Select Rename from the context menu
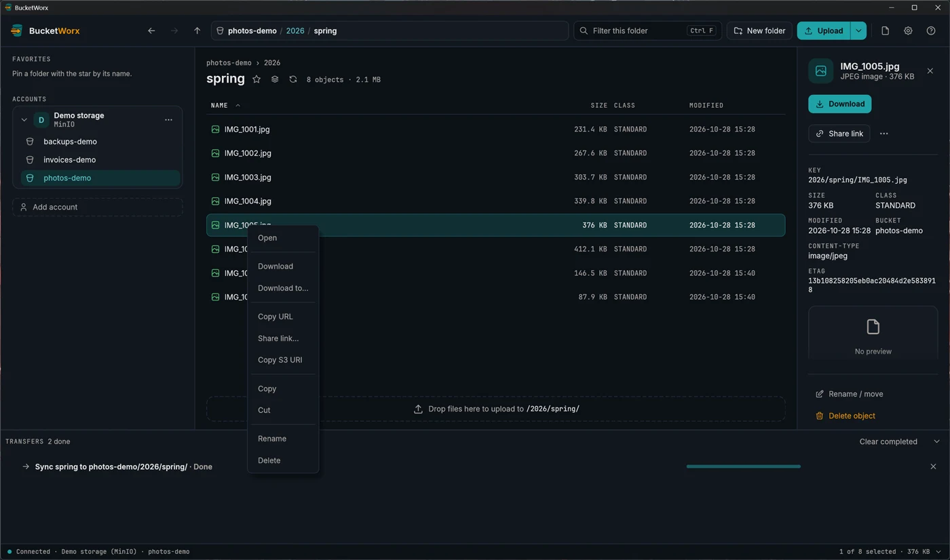Image resolution: width=950 pixels, height=560 pixels. pos(283,439)
